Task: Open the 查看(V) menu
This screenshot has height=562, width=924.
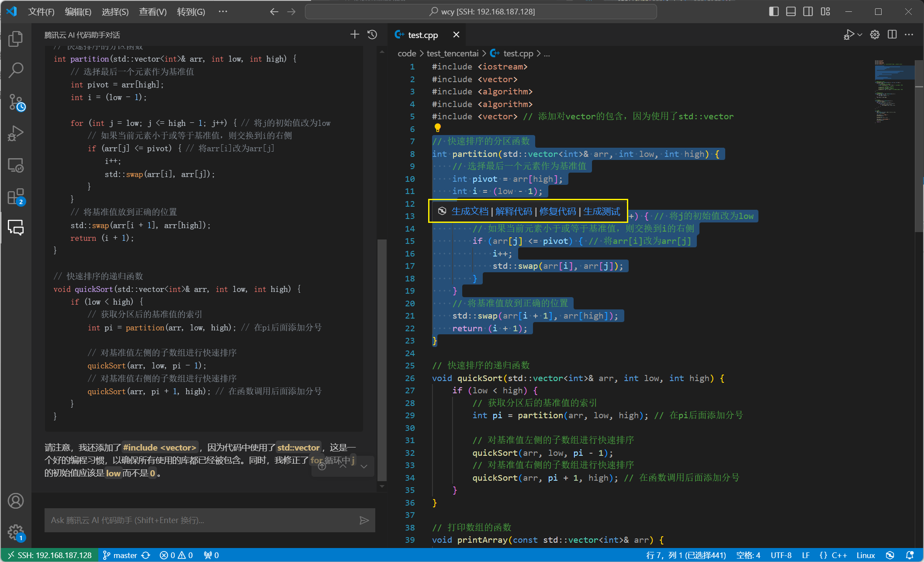Action: click(x=153, y=12)
